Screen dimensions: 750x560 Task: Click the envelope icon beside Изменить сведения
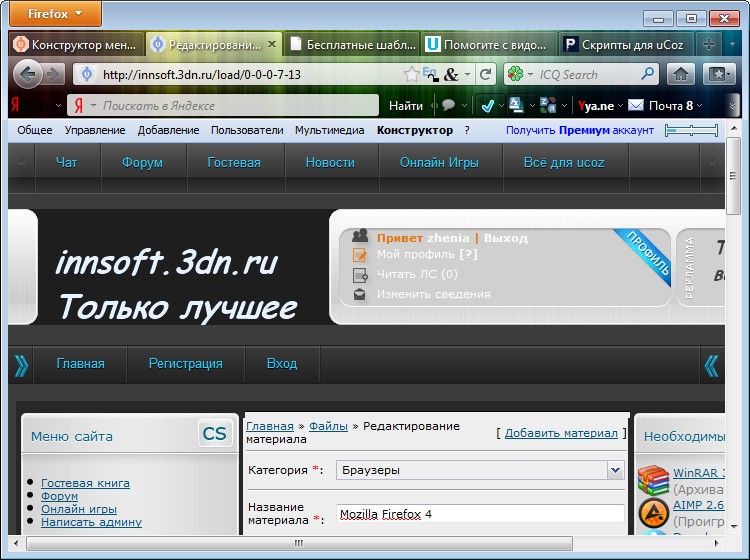point(360,295)
